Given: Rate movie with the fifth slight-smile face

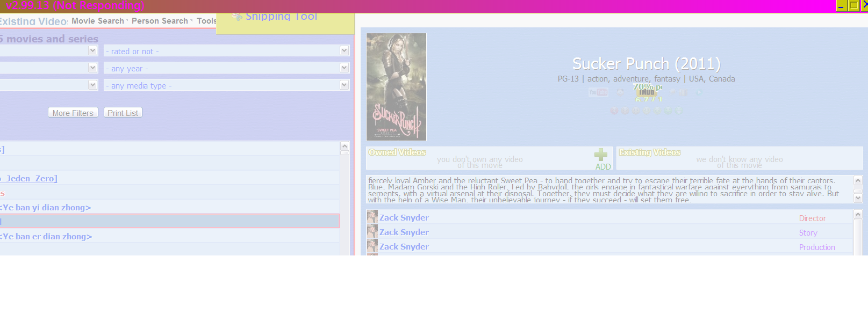Looking at the screenshot, I should (x=657, y=111).
